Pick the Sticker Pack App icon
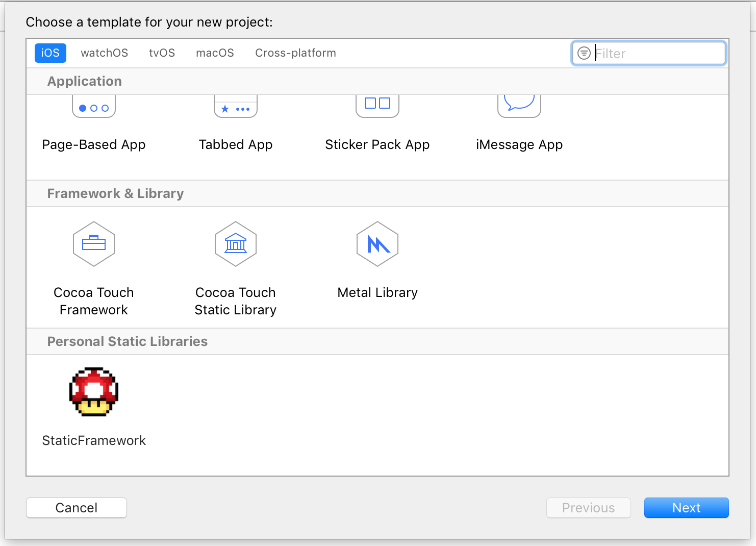 377,106
